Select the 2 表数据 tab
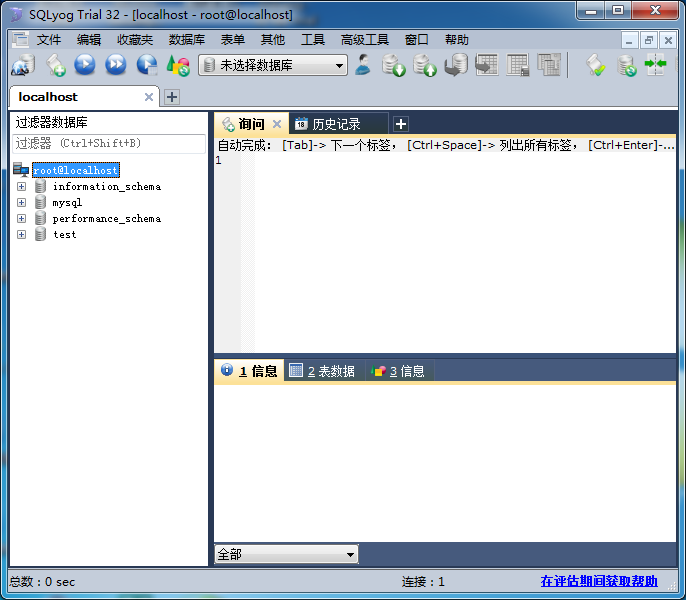Viewport: 686px width, 600px height. pyautogui.click(x=323, y=371)
